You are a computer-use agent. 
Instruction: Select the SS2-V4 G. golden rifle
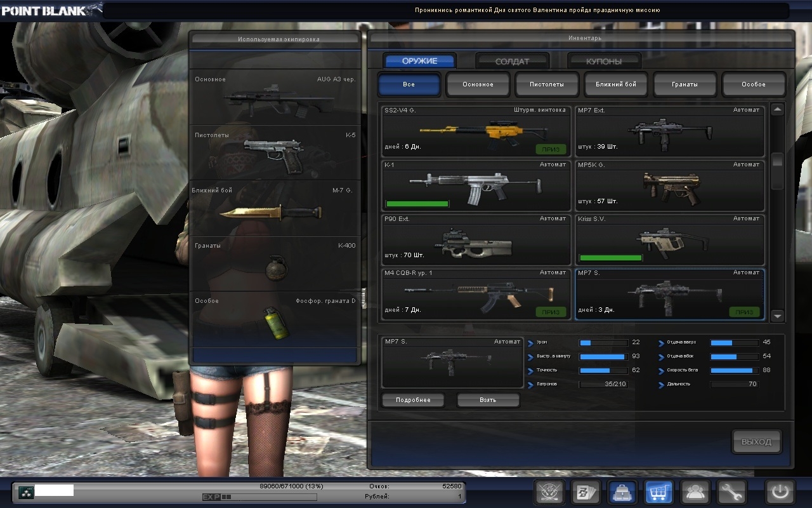(476, 131)
